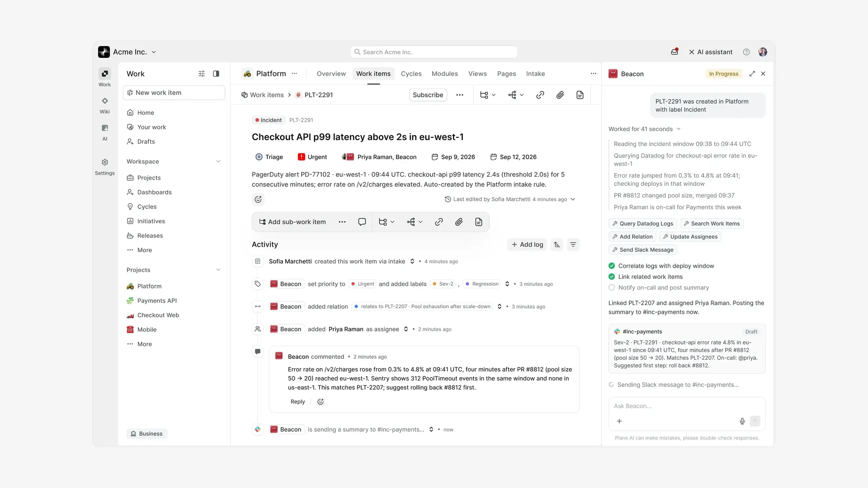Click the Search Acme Inc. field
The height and width of the screenshot is (488, 868).
click(x=434, y=52)
